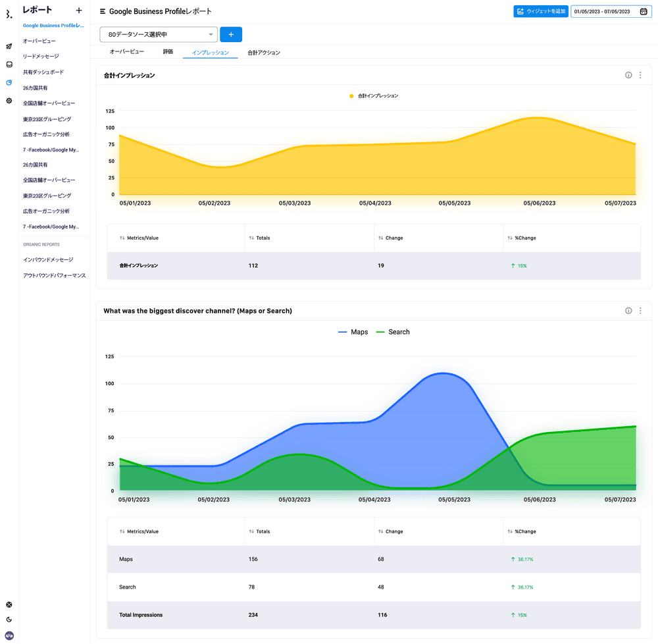Click the ウィジェットを追加 button
The width and height of the screenshot is (658, 644).
pos(541,11)
